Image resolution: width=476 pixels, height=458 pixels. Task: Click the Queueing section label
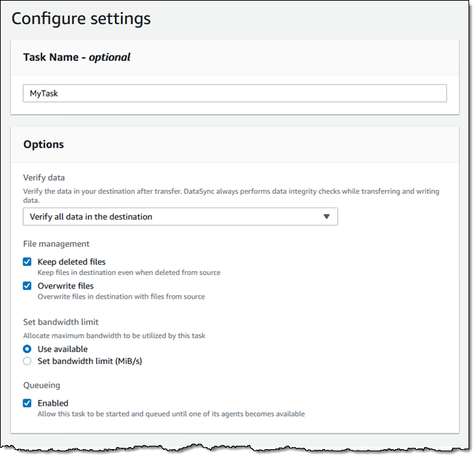click(x=43, y=385)
